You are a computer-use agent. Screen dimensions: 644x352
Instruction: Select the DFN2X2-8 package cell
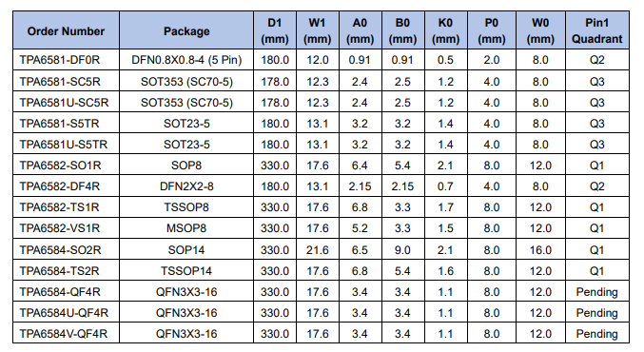(x=186, y=186)
